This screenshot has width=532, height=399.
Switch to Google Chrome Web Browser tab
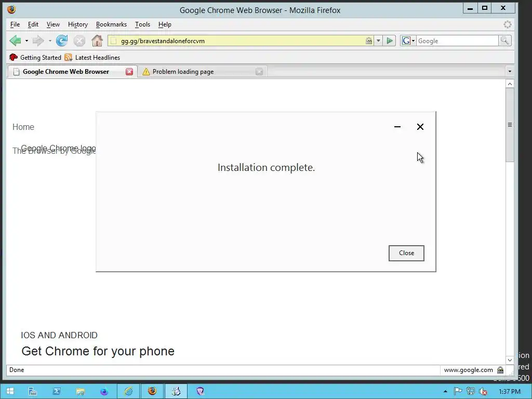tap(66, 72)
